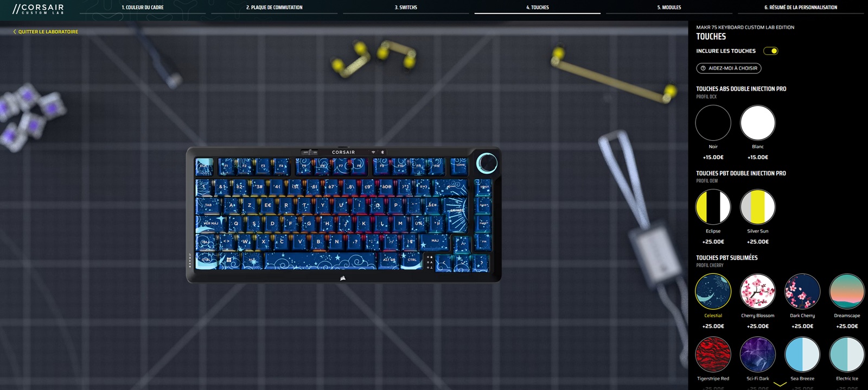Click the help question mark icon
Viewport: 868px width, 390px height.
click(703, 68)
